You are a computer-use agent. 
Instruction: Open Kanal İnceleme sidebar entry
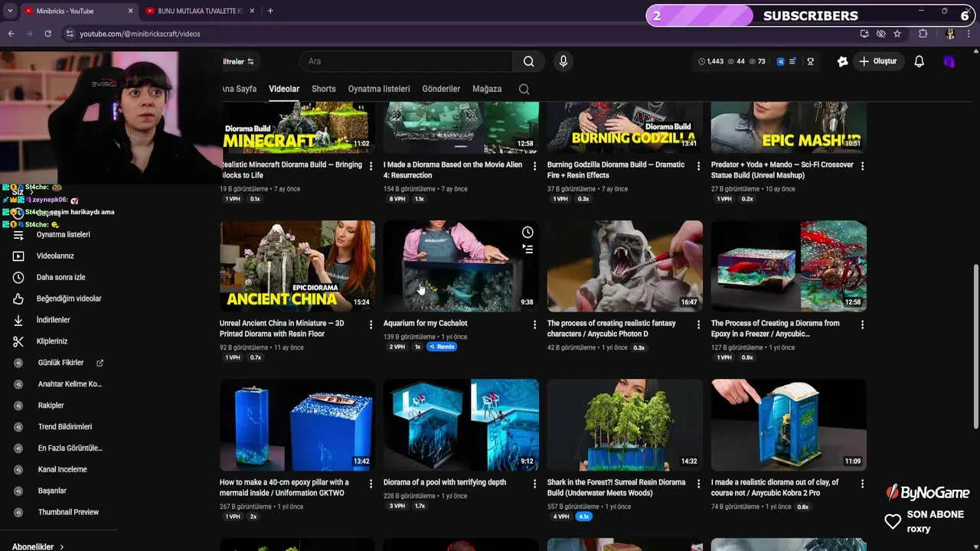click(x=62, y=469)
